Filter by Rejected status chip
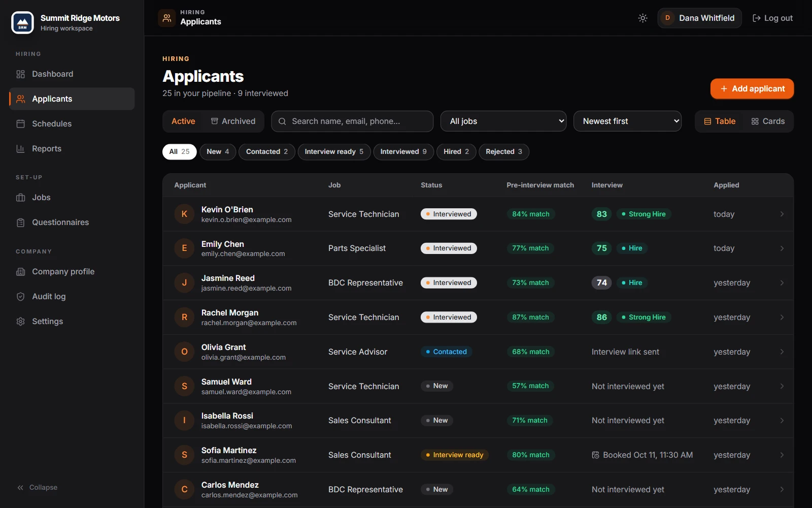 tap(504, 152)
